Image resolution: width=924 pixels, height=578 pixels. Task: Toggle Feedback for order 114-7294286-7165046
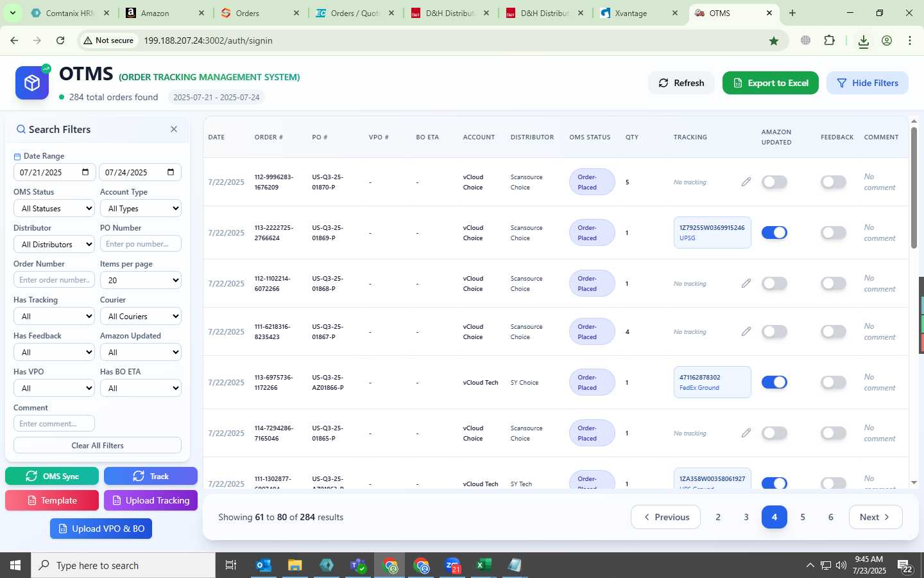coord(833,433)
